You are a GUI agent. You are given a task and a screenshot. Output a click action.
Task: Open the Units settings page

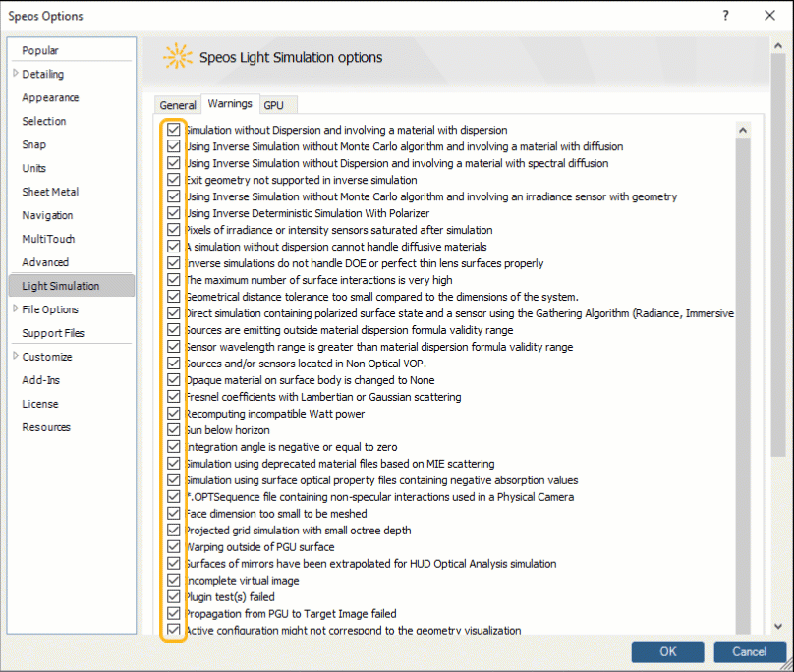pos(33,168)
